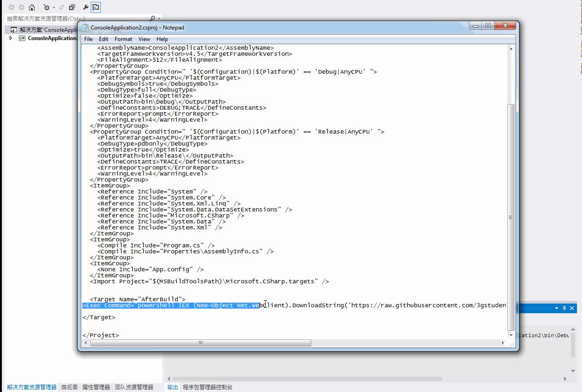The image size is (582, 392).
Task: Switch to the 类视图 tab
Action: click(70, 387)
